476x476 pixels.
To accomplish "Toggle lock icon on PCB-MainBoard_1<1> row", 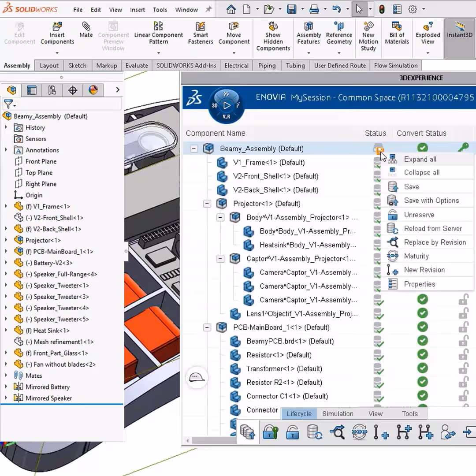I will [x=463, y=327].
